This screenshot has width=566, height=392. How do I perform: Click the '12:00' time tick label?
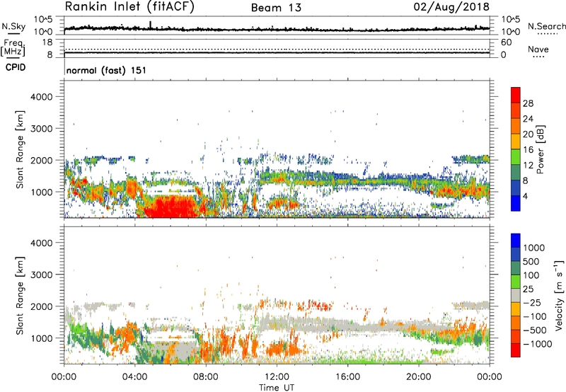click(277, 377)
